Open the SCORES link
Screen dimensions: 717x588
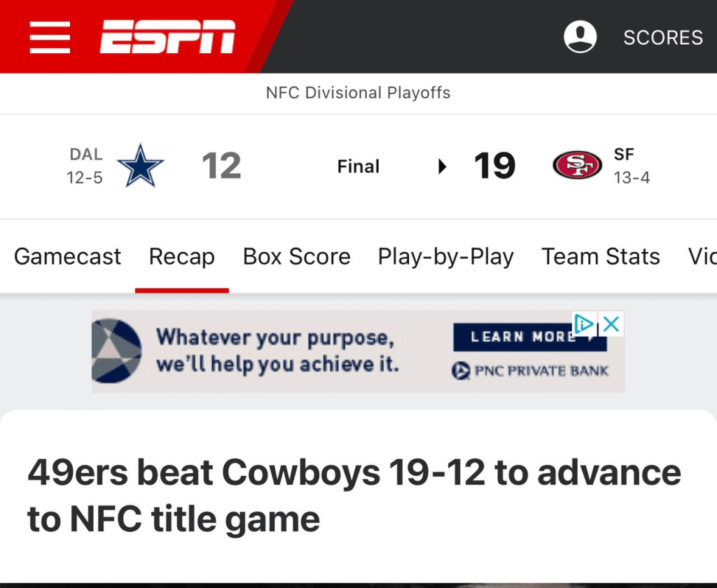[662, 37]
